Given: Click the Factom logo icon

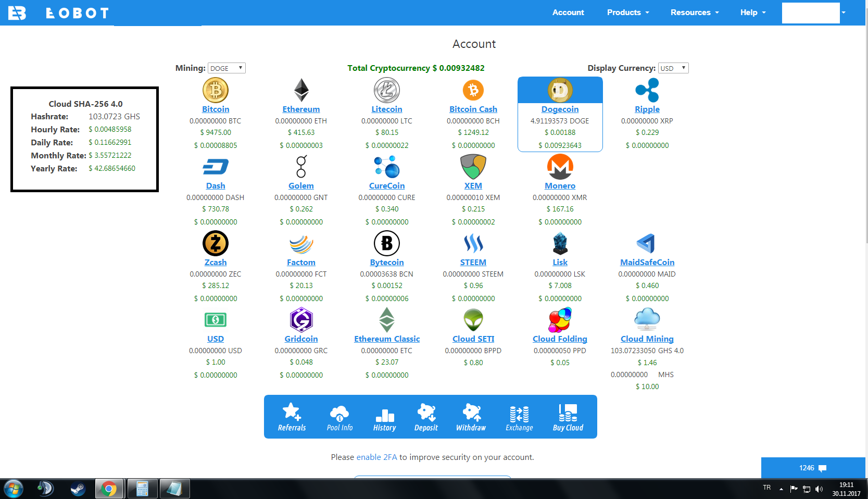Looking at the screenshot, I should 301,244.
